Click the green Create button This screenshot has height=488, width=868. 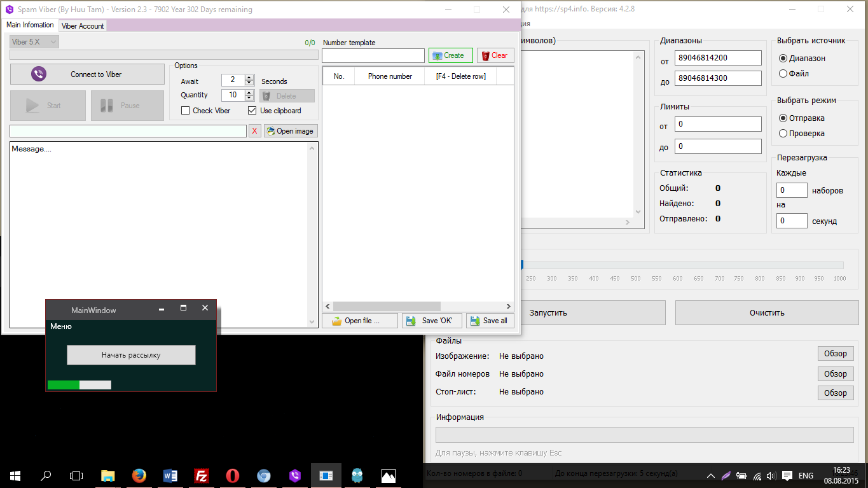click(x=451, y=55)
